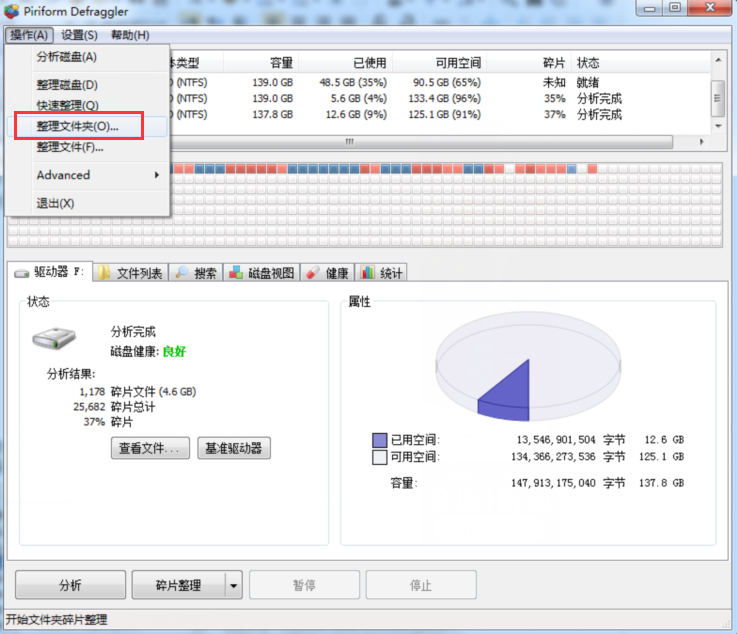Click the blocks icon on 磁盘视图 tab
Screen dimensions: 737x634
tap(235, 272)
